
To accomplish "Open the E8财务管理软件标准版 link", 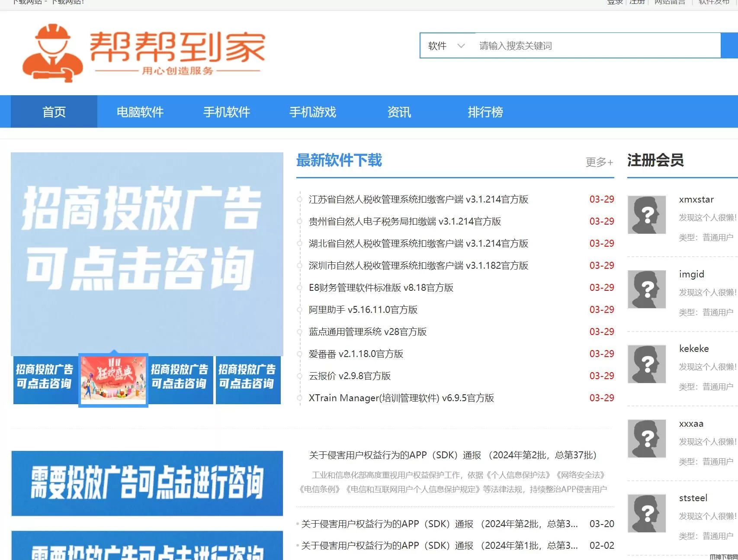I will coord(381,288).
